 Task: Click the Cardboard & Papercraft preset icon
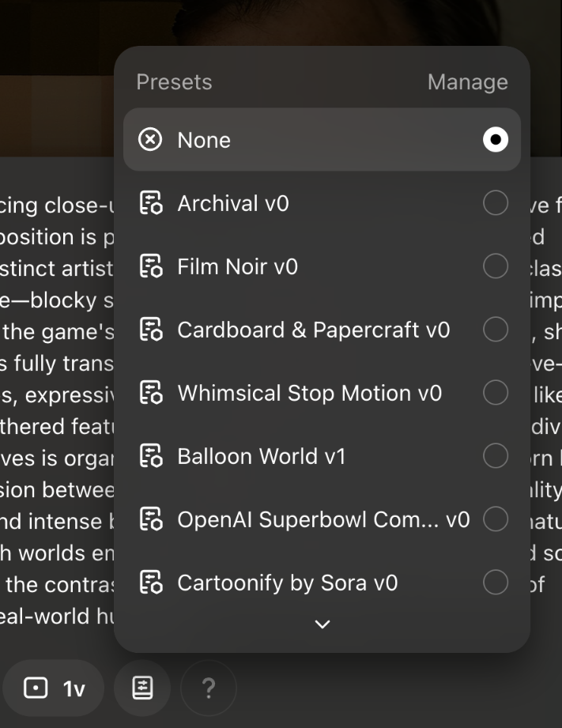(151, 330)
